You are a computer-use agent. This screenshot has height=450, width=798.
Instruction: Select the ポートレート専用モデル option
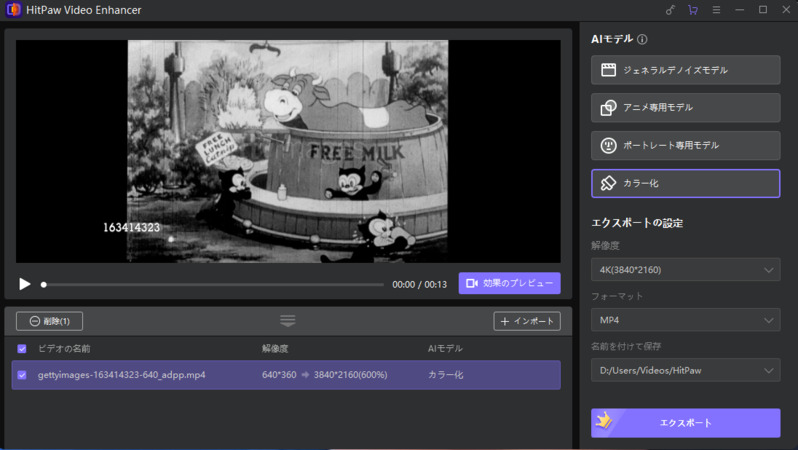[x=685, y=145]
